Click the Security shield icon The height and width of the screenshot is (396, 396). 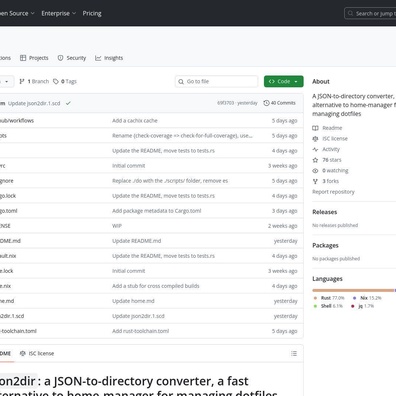click(x=60, y=58)
